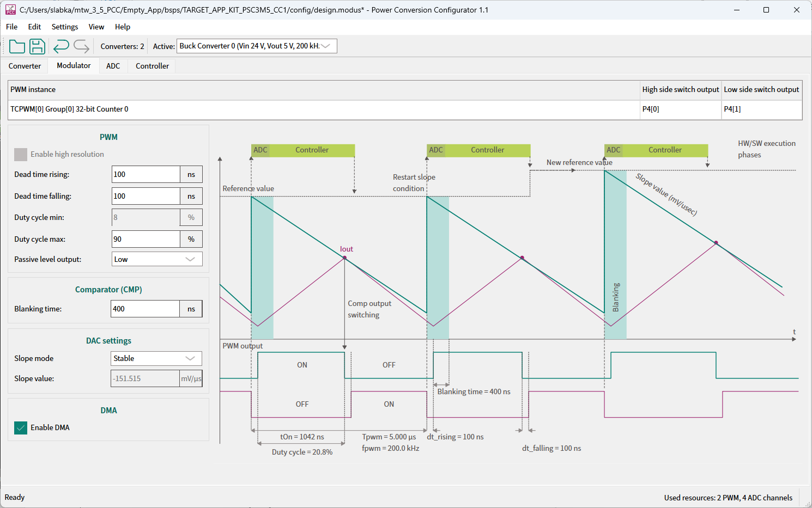Open the Slope mode dropdown
The height and width of the screenshot is (508, 812).
pos(156,358)
